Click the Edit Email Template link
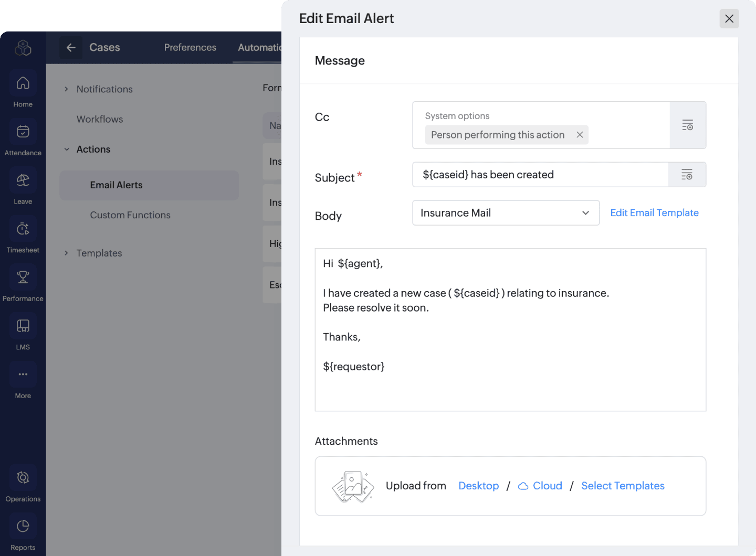Image resolution: width=756 pixels, height=556 pixels. click(x=654, y=212)
